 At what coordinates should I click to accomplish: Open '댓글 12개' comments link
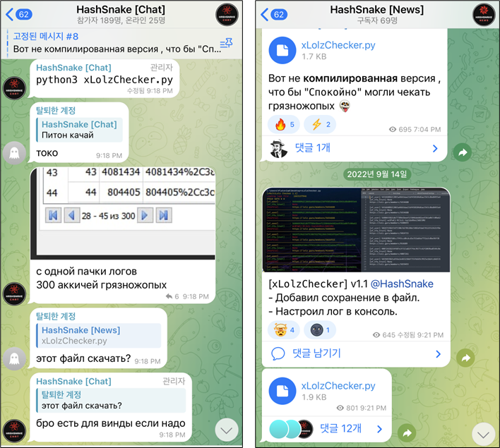[341, 428]
